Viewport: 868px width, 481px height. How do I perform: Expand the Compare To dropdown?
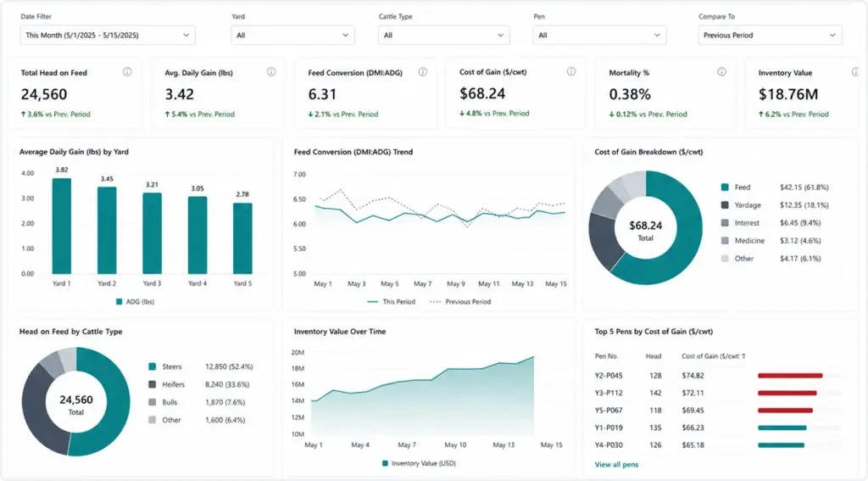(x=770, y=35)
